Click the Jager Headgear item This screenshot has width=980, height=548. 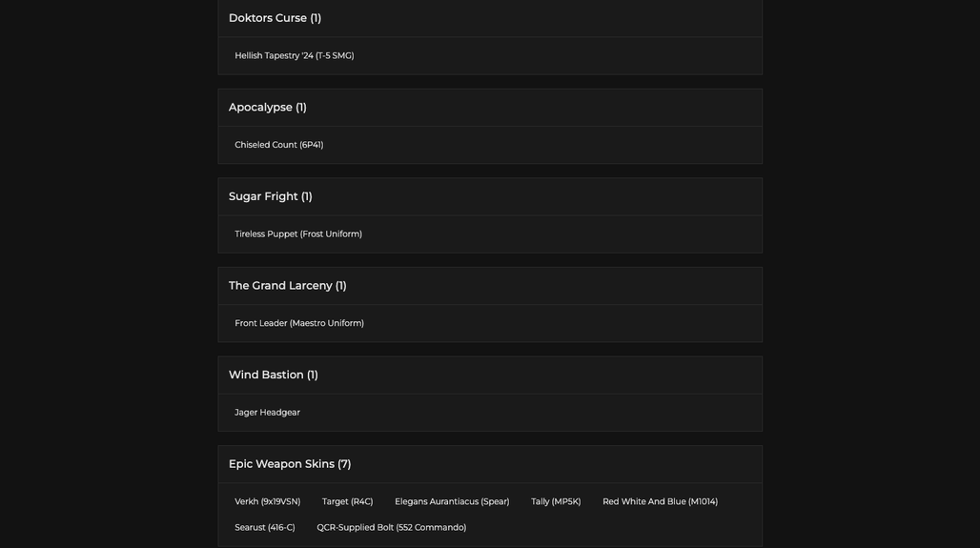[x=268, y=413]
